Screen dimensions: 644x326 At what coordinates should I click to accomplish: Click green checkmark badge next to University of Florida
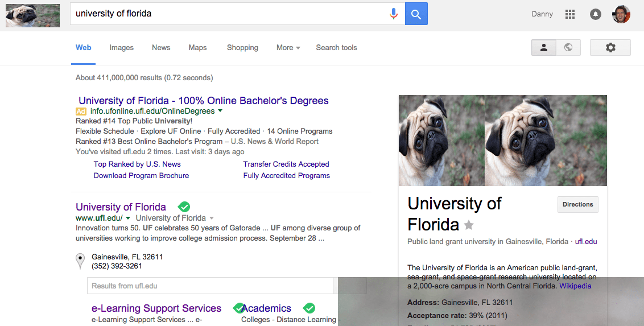click(184, 207)
